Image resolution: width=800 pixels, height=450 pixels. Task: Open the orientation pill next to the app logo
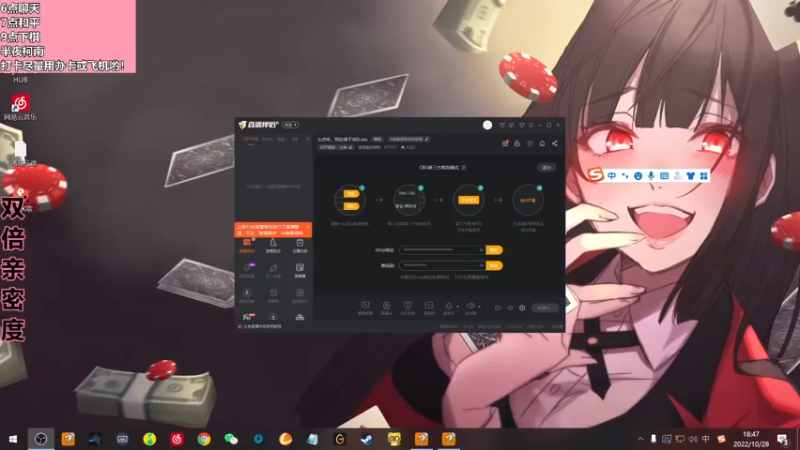click(x=290, y=125)
